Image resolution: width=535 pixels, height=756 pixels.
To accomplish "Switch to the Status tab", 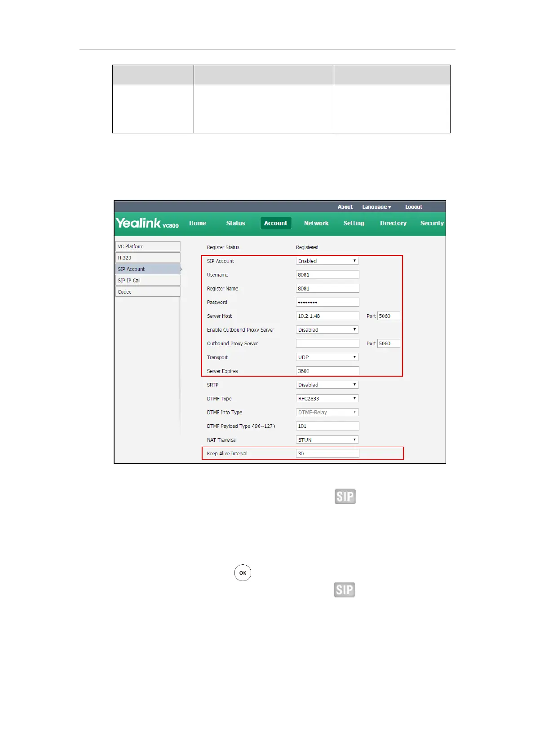I will click(235, 223).
